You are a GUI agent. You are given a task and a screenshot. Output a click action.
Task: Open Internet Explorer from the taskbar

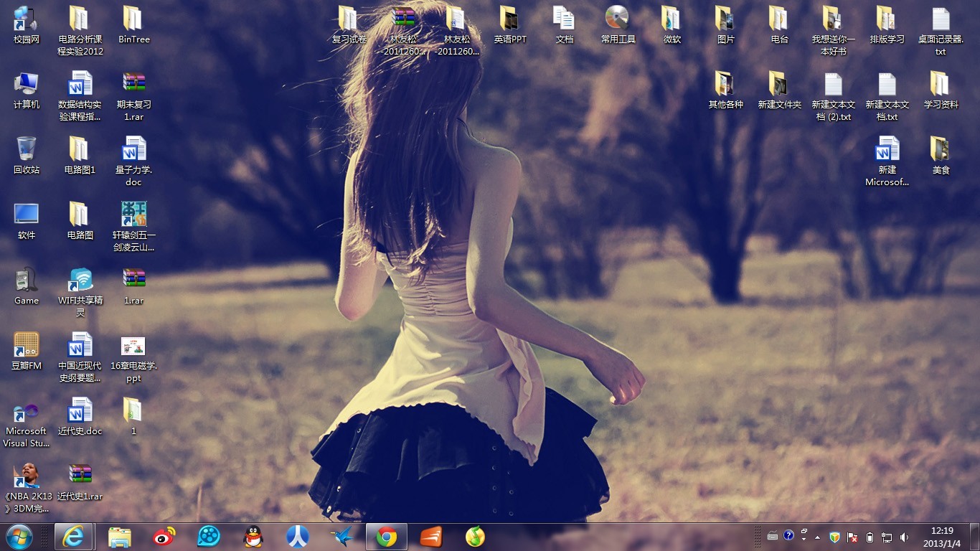pyautogui.click(x=73, y=537)
